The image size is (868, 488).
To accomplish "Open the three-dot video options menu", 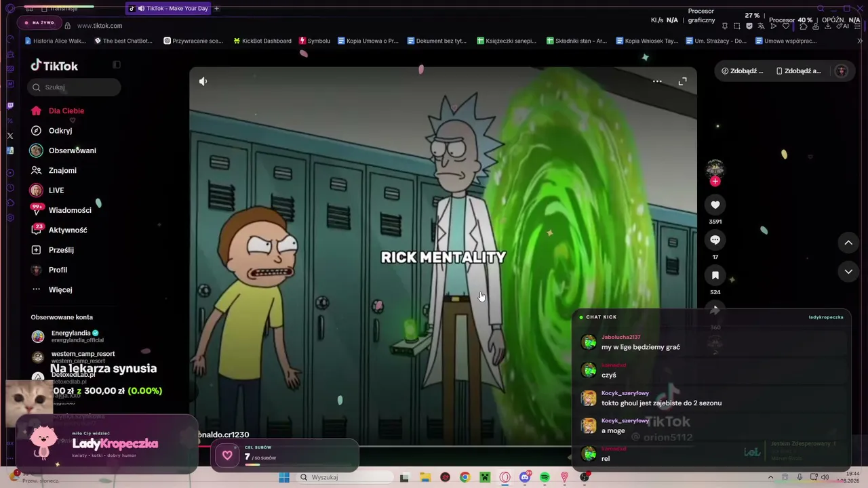I will coord(657,81).
